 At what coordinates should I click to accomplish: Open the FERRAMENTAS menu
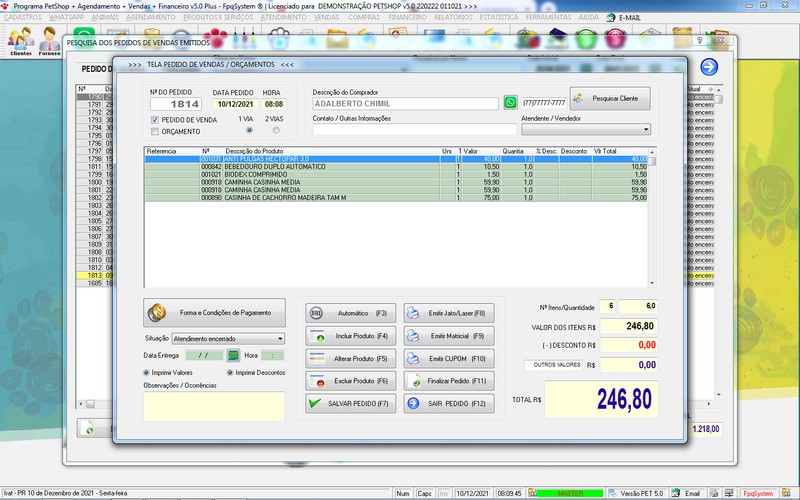click(x=548, y=17)
